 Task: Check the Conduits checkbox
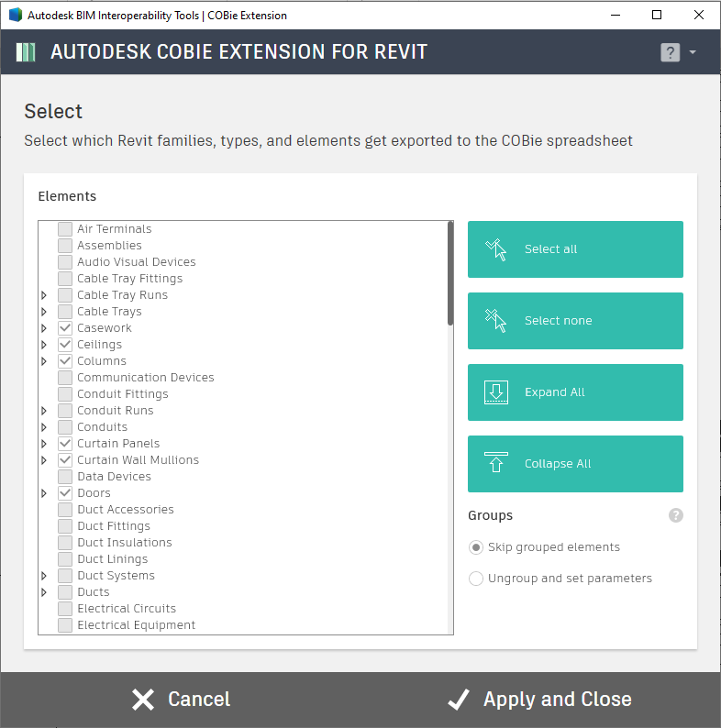(65, 427)
